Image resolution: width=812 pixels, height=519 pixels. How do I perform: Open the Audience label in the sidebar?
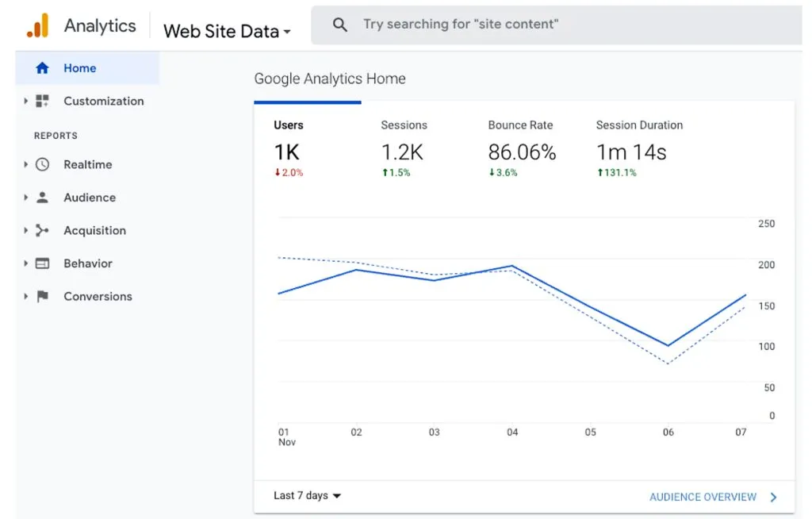pyautogui.click(x=90, y=198)
